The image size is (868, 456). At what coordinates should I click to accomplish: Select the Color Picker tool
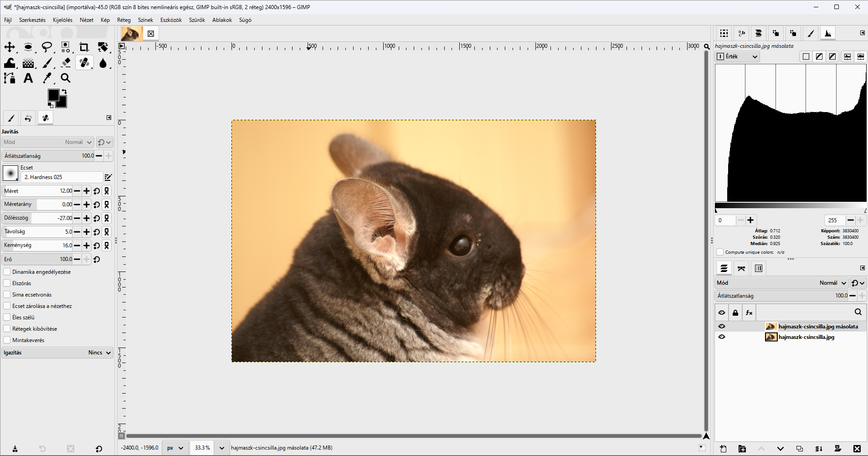(x=47, y=78)
